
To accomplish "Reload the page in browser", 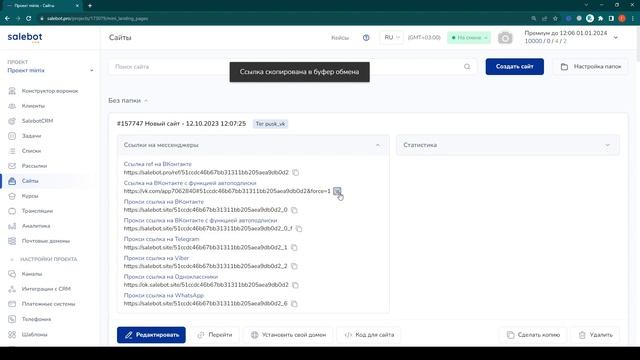I will (29, 18).
